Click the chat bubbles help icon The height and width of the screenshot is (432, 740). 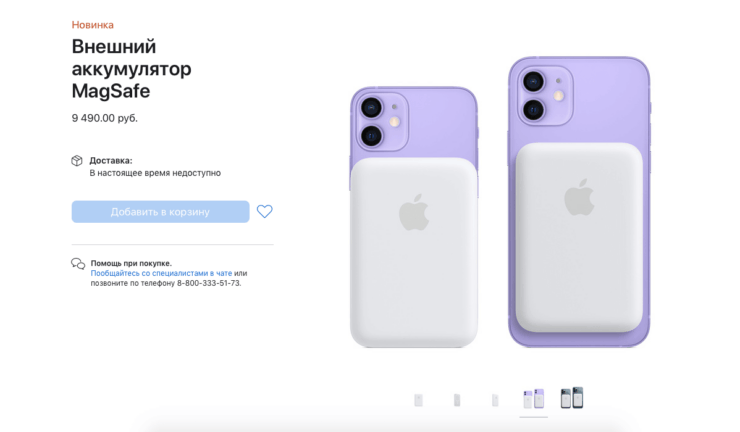coord(78,263)
